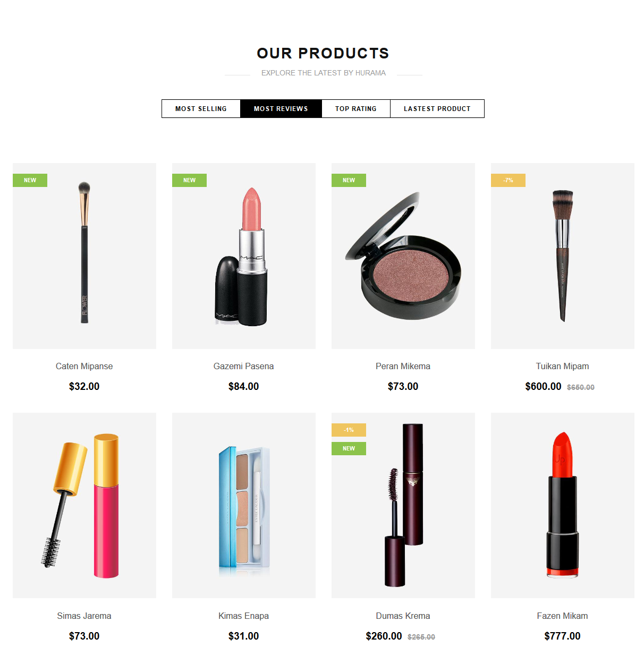This screenshot has height=664, width=644.
Task: Open the Tuikan Mipam brush image
Action: pos(563,256)
